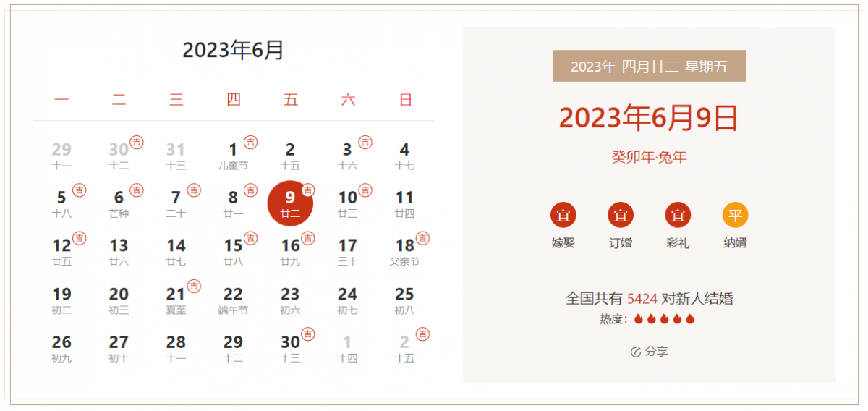Click the 宜 icon above 嫁娶
Screen dimensions: 868x411
click(563, 215)
